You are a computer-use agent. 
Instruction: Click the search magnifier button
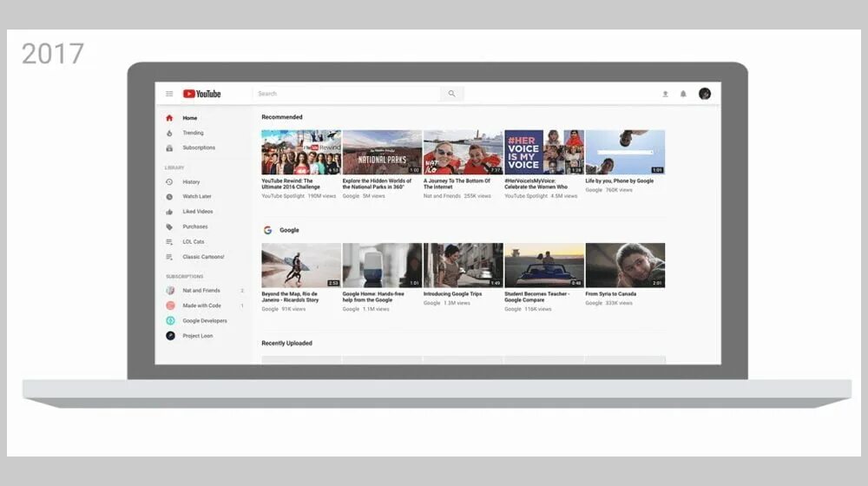pyautogui.click(x=451, y=94)
